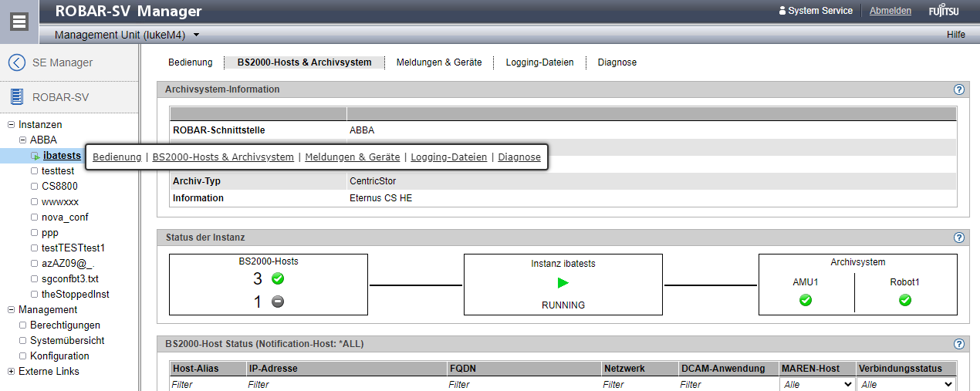Screen dimensions: 980x391
Task: Click the Fujitsu logo
Action: click(943, 11)
